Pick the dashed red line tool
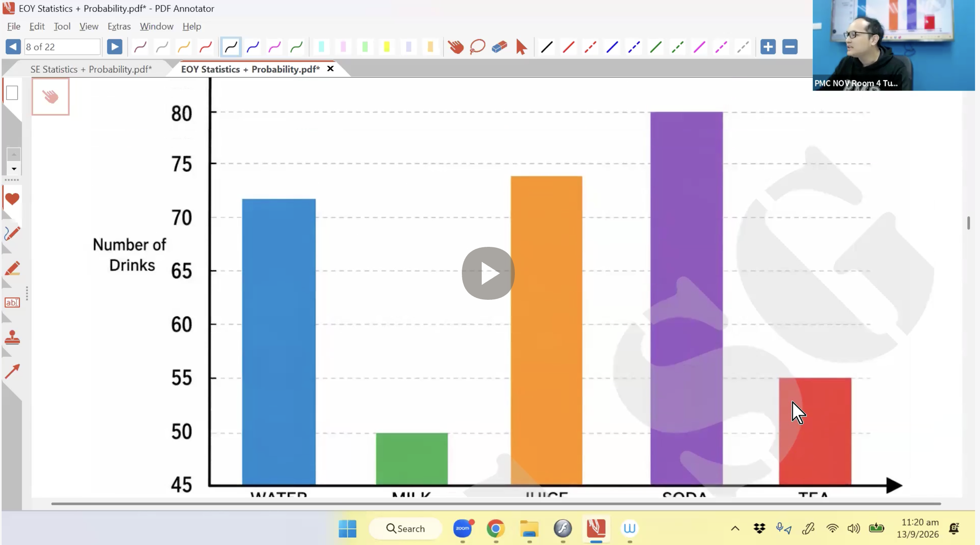 pos(590,47)
